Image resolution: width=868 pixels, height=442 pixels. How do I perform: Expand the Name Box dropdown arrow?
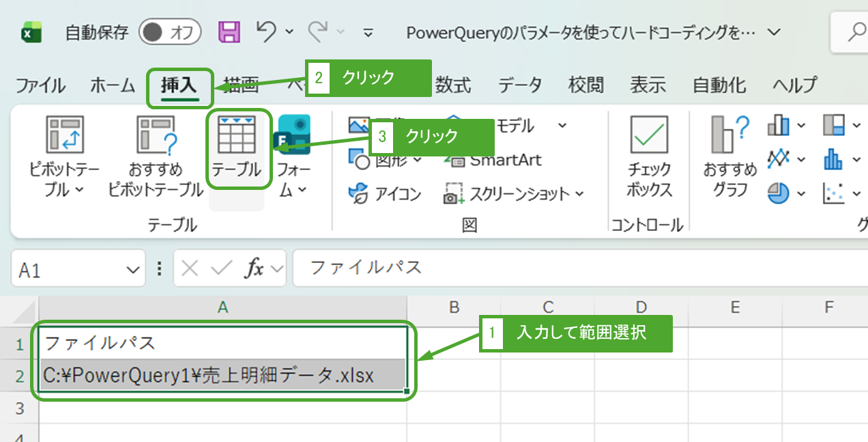pyautogui.click(x=132, y=270)
